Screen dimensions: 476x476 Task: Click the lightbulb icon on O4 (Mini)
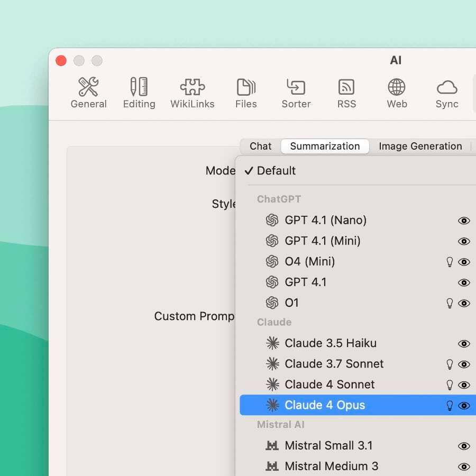click(450, 262)
